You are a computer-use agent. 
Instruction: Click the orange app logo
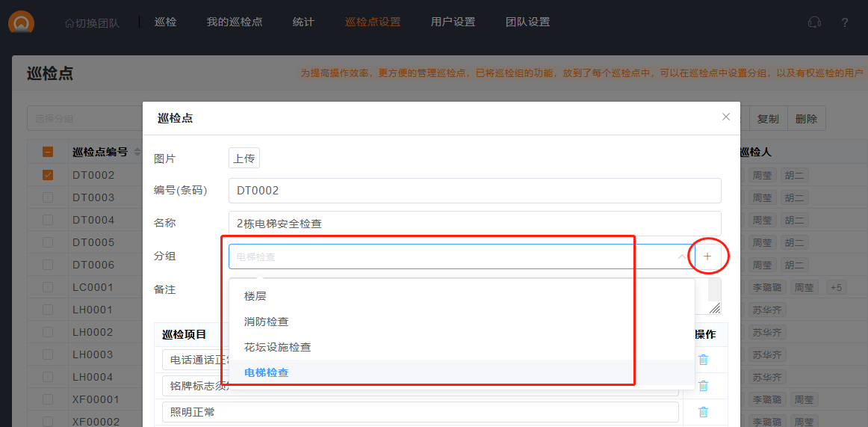click(x=21, y=22)
